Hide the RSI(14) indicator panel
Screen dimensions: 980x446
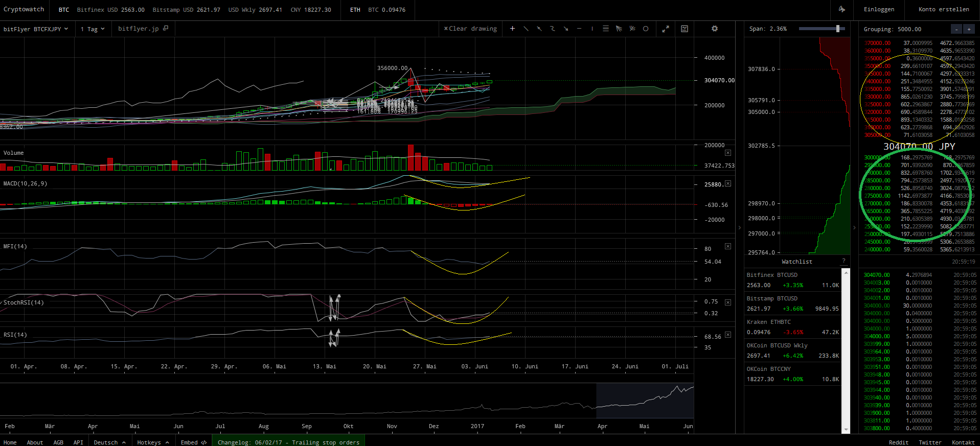coord(728,335)
